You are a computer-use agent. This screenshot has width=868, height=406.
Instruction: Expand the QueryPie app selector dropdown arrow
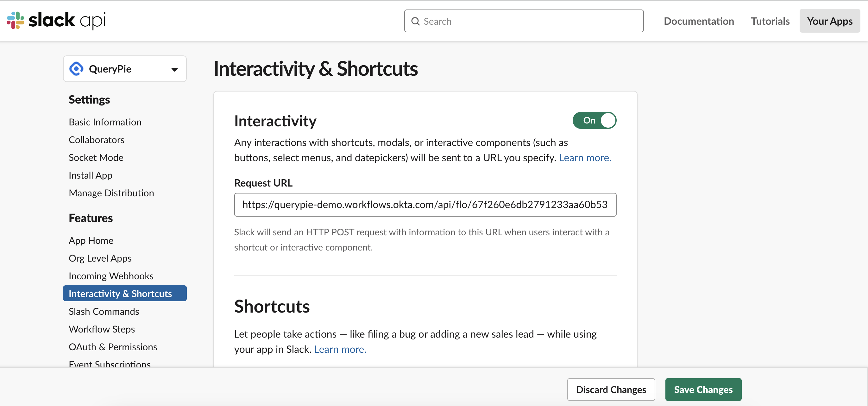pos(174,69)
